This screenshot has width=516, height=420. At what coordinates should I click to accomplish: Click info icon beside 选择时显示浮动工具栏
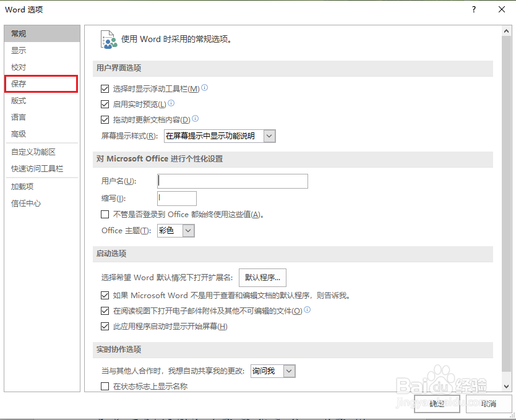[204, 88]
